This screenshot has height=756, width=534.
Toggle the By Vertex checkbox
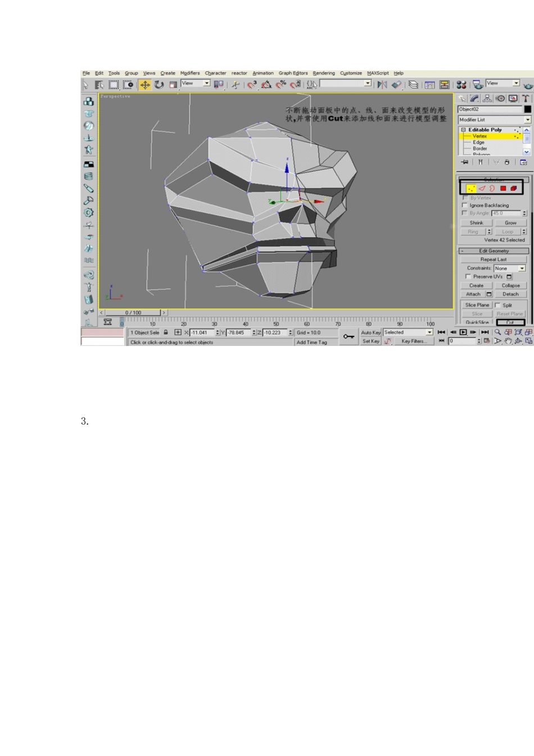click(465, 198)
